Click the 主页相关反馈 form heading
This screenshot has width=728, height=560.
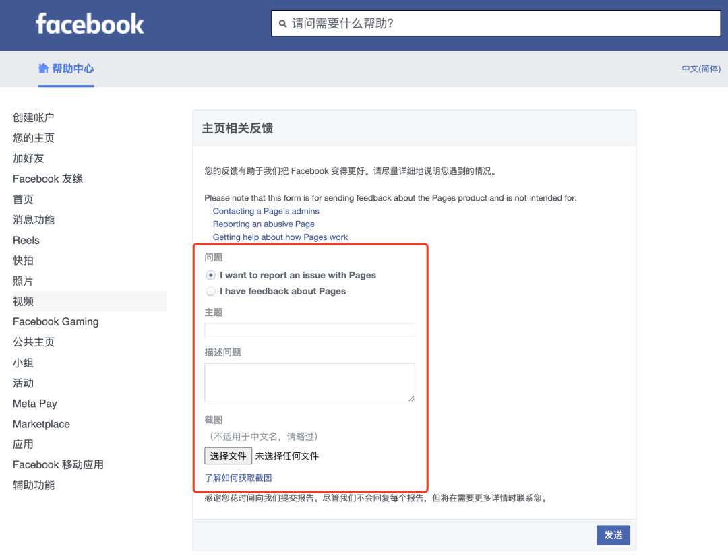237,128
